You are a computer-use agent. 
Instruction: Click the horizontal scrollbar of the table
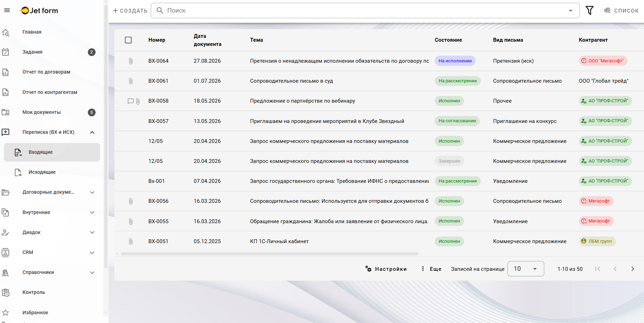click(269, 254)
